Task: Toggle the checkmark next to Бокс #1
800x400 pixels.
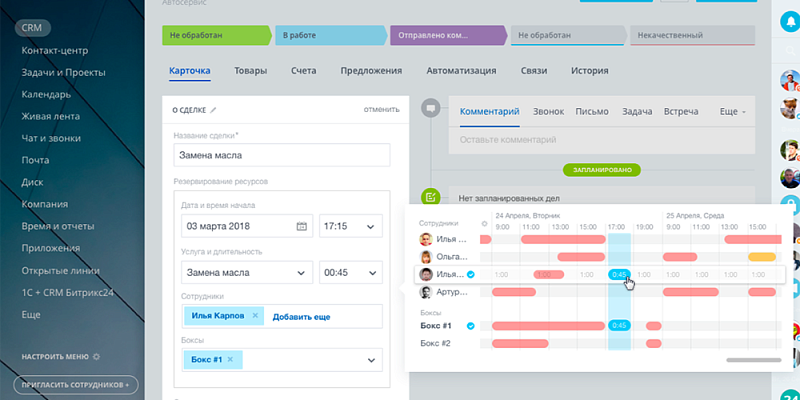Action: point(470,325)
